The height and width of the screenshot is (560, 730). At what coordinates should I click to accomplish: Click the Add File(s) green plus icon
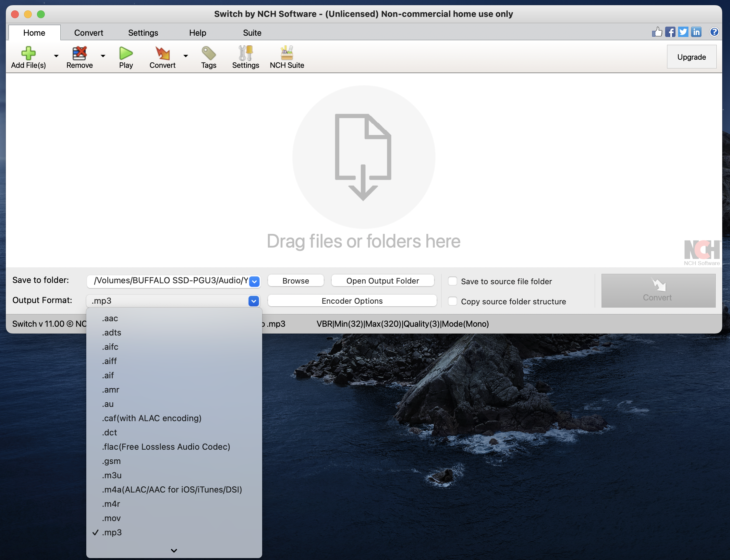coord(28,53)
